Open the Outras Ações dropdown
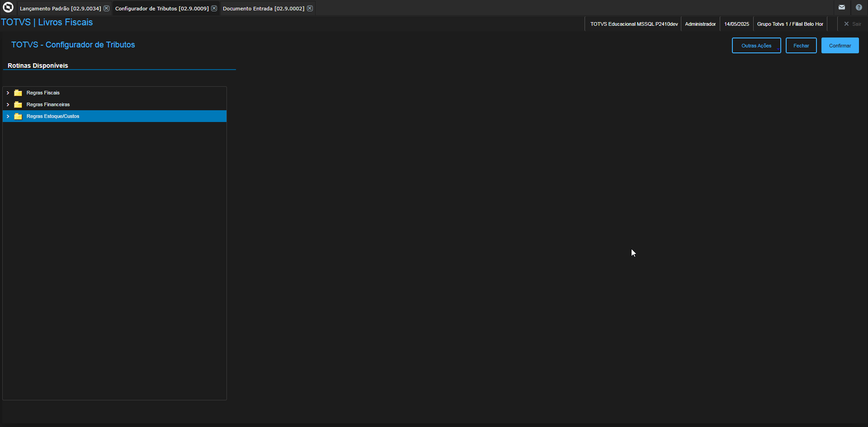 [x=756, y=46]
